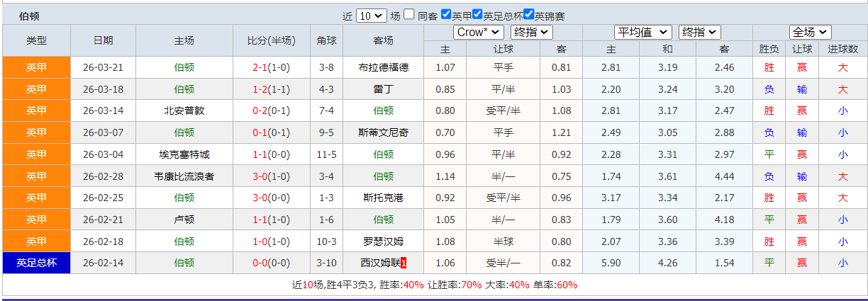Click home team 北安普敦
868x301 pixels.
(x=184, y=110)
